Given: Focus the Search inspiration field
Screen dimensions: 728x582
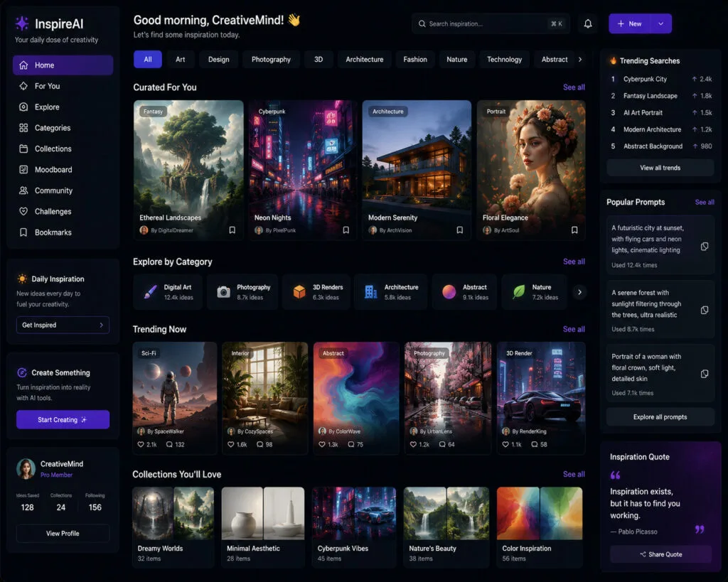Looking at the screenshot, I should pyautogui.click(x=491, y=23).
